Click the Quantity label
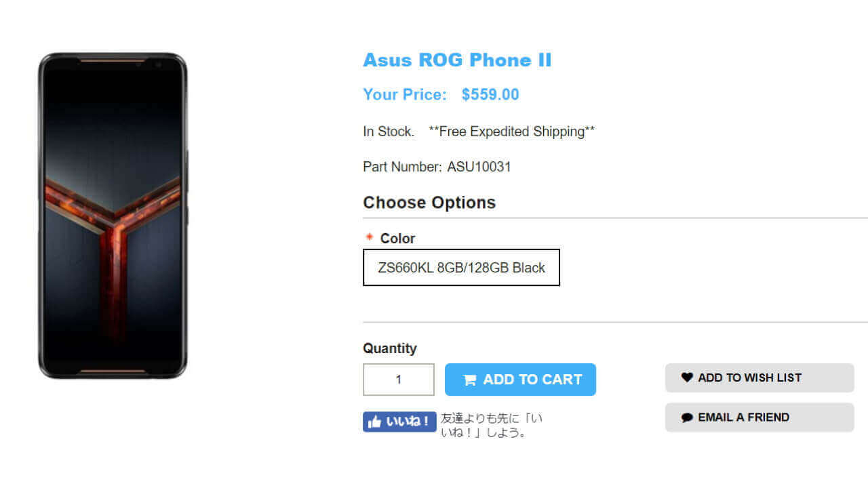The image size is (868, 488). [x=390, y=348]
